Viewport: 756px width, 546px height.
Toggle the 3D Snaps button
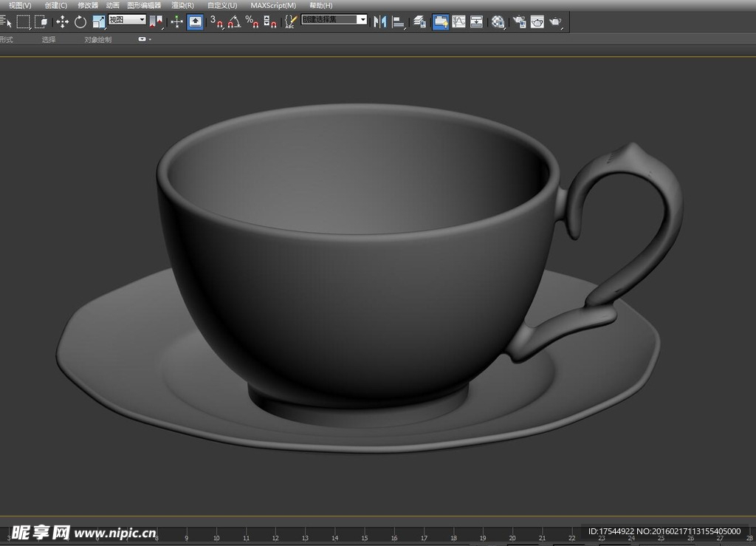pos(217,21)
